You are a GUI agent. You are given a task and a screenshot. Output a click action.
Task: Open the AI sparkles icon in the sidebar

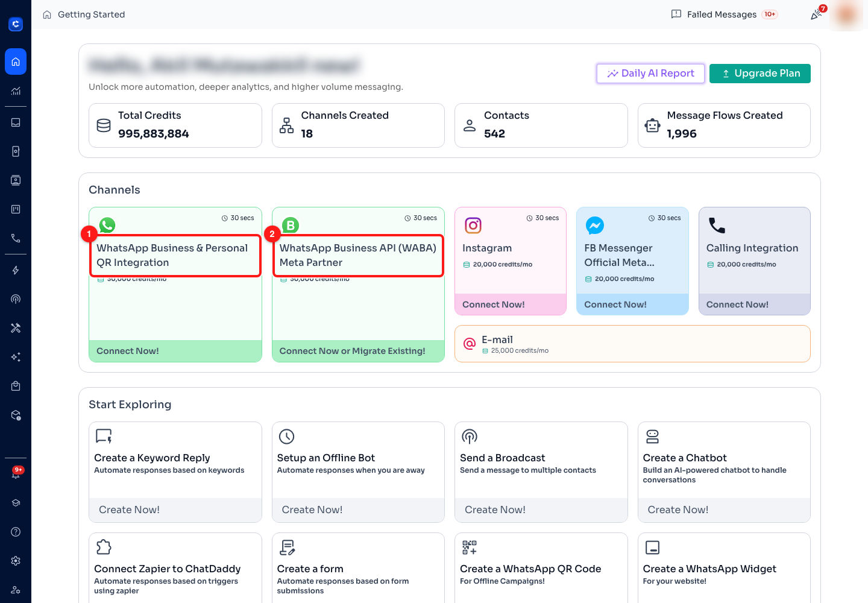tap(16, 357)
